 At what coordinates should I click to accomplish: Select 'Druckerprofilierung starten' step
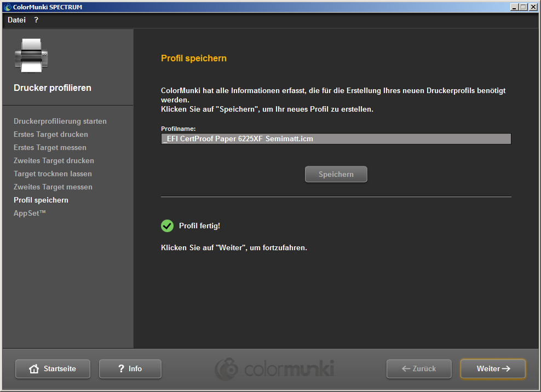(x=60, y=121)
